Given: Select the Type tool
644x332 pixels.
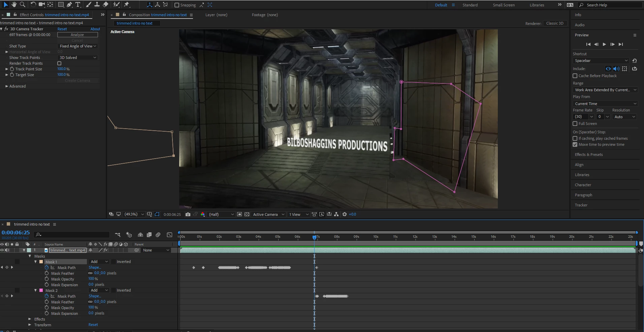Looking at the screenshot, I should (78, 4).
